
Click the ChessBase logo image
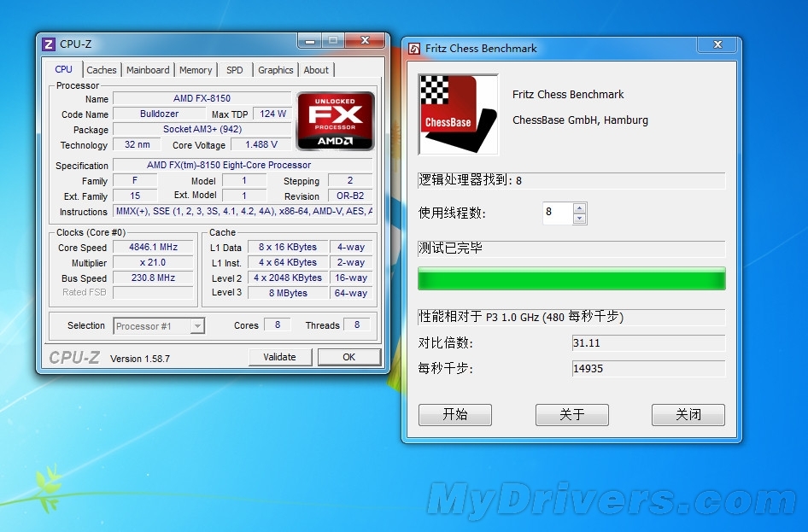coord(459,114)
